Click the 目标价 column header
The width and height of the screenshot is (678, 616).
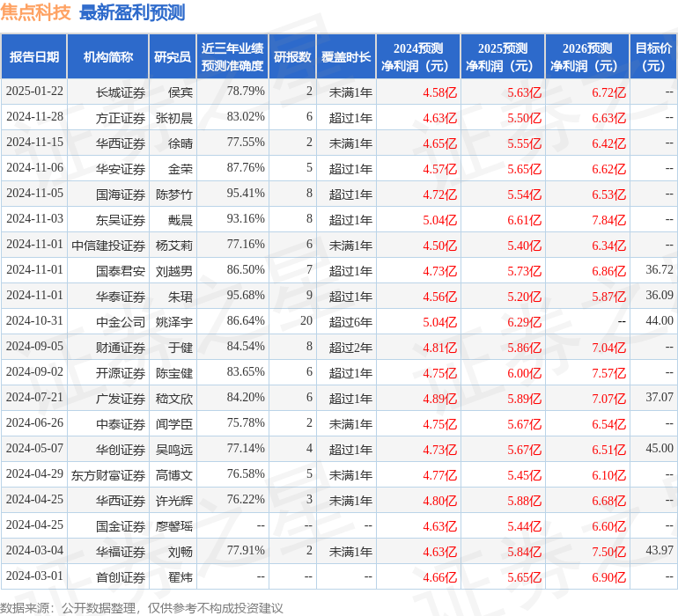click(653, 57)
